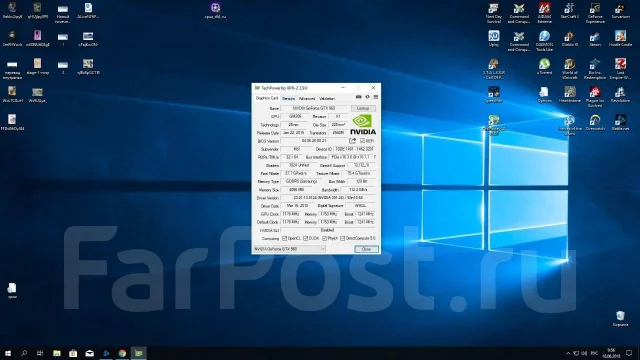Click the Memory Type field GDDR5 (Samsung)
This screenshot has width=640, height=360.
[x=301, y=181]
